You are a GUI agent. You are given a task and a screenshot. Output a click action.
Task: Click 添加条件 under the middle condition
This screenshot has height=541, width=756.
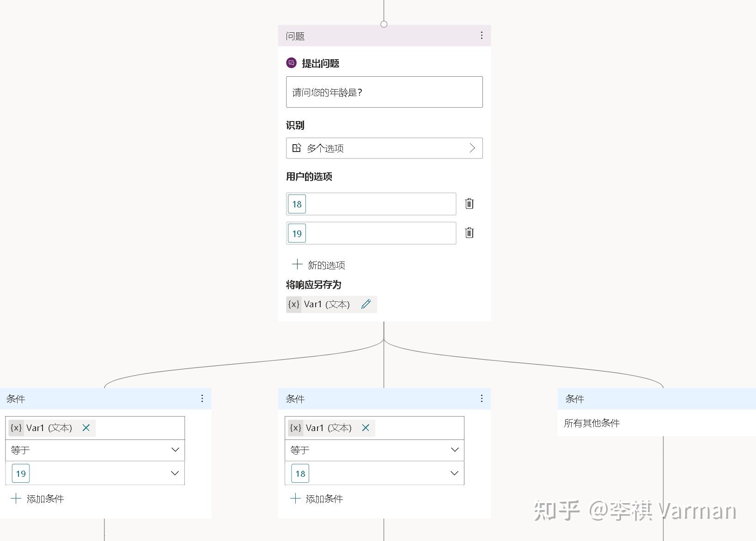click(x=316, y=498)
